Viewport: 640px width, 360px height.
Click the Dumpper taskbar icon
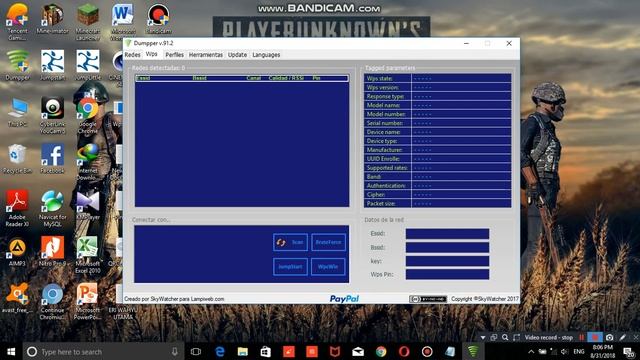coord(473,351)
